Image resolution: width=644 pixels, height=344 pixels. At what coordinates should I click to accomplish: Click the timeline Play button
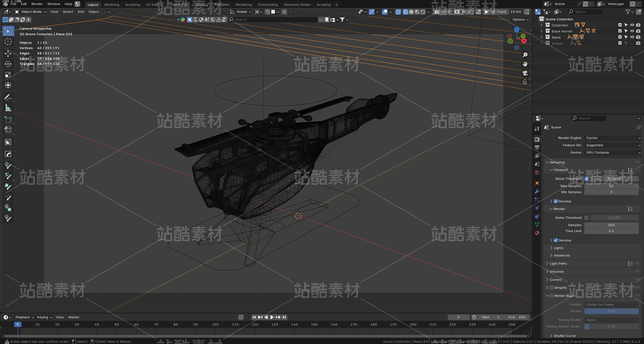(272, 317)
